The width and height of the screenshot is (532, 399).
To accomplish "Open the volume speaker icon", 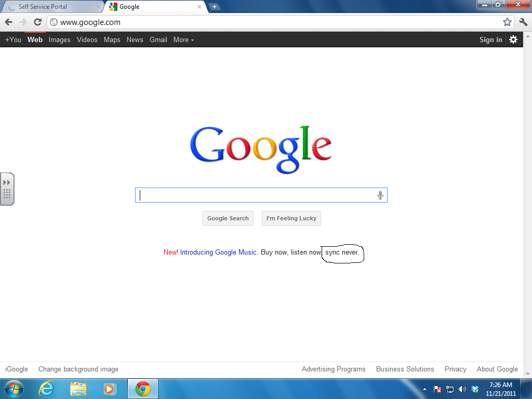I will click(x=462, y=389).
